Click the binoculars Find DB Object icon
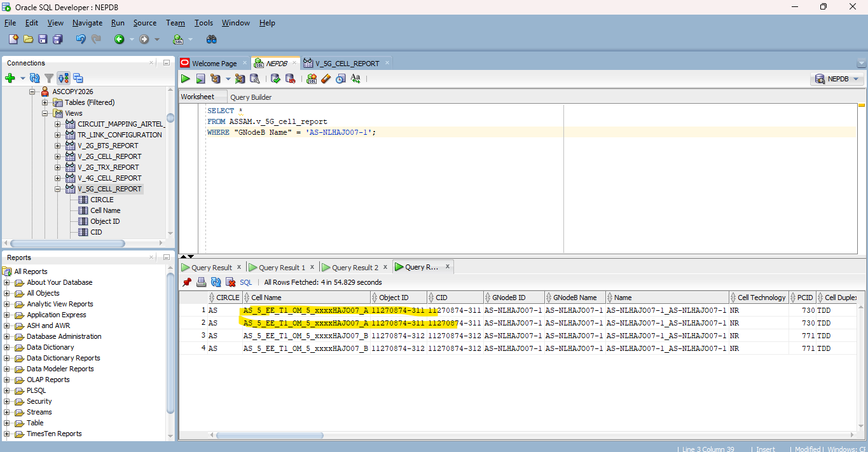Screen dimensions: 868x452 coord(212,39)
